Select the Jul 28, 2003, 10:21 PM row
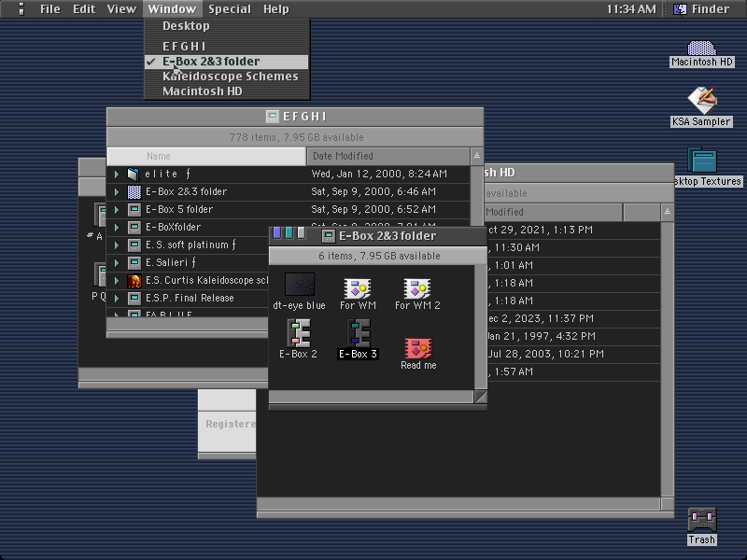 572,355
